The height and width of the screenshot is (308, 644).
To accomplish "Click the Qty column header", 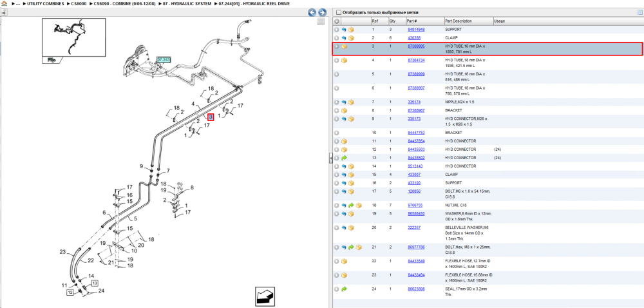I will tap(392, 21).
